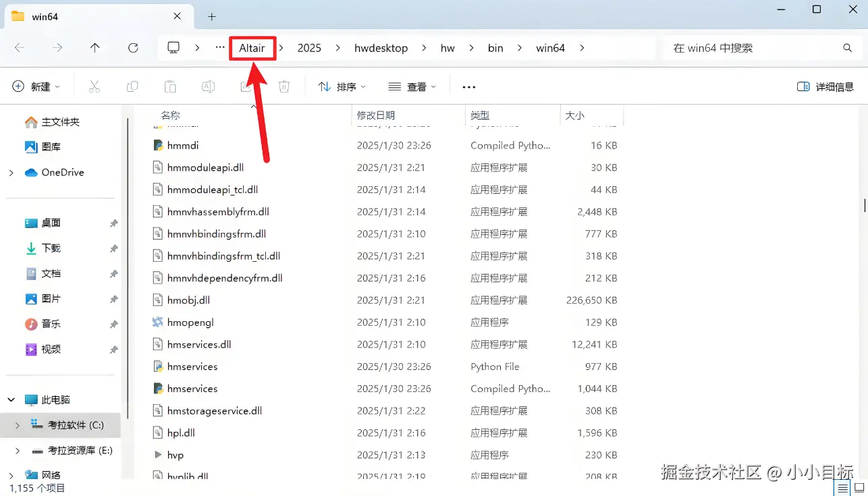
Task: Open the 查看 view dropdown
Action: point(412,86)
